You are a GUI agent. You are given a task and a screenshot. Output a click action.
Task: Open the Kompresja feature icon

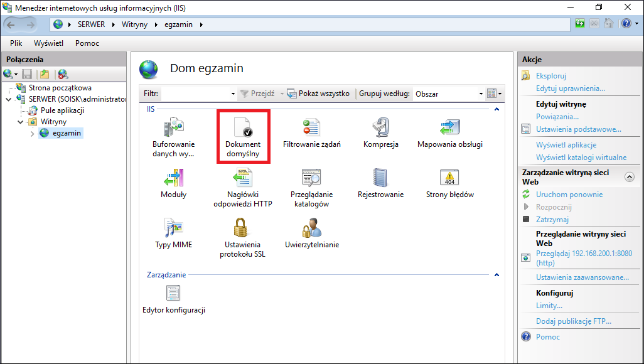point(381,127)
